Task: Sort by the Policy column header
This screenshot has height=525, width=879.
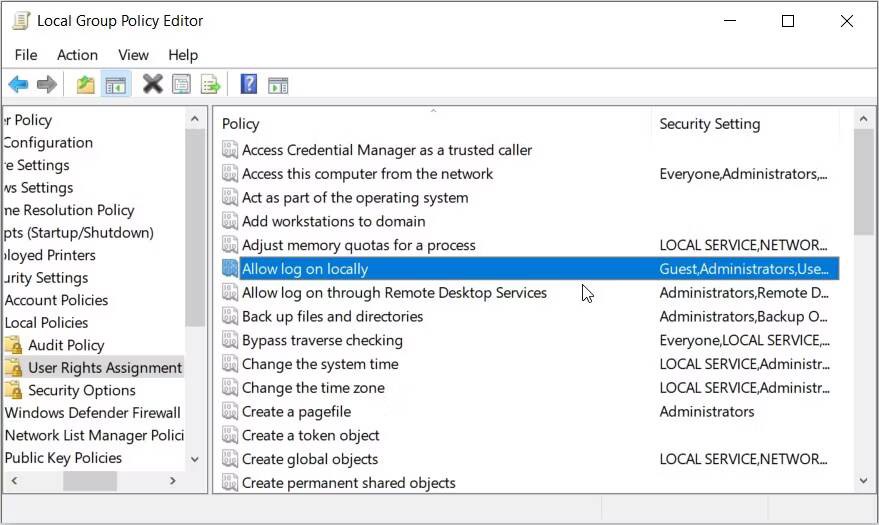Action: coord(241,124)
